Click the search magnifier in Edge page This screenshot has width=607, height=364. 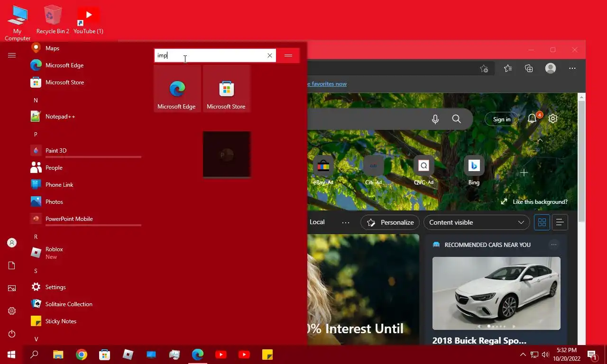click(456, 119)
